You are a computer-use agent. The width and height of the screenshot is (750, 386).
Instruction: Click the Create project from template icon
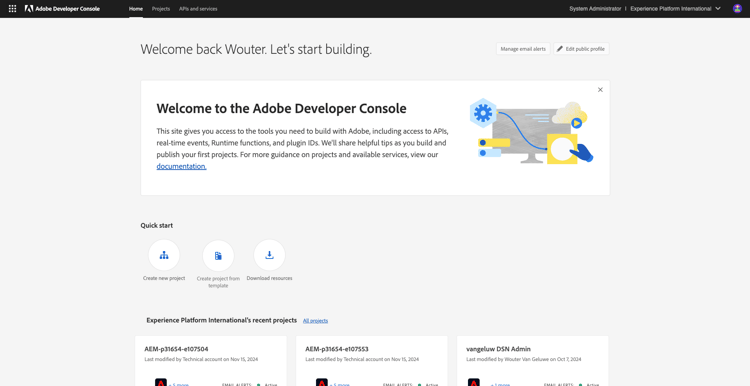pos(218,255)
